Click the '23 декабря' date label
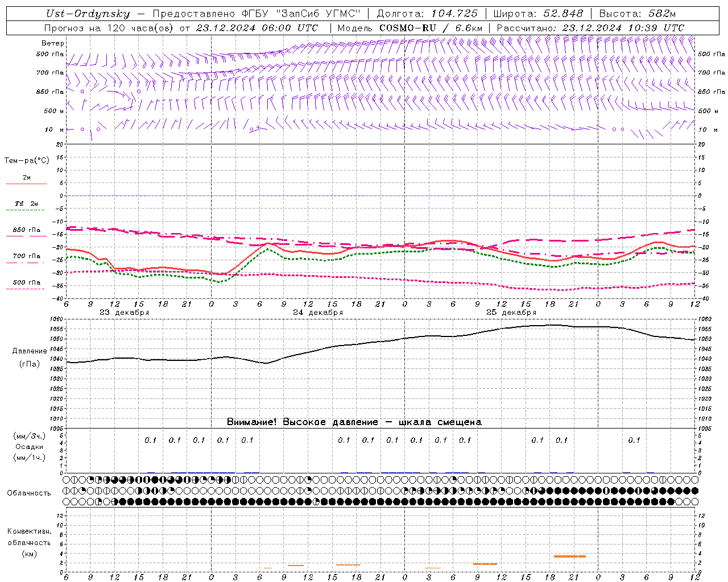The height and width of the screenshot is (582, 728). (x=125, y=313)
